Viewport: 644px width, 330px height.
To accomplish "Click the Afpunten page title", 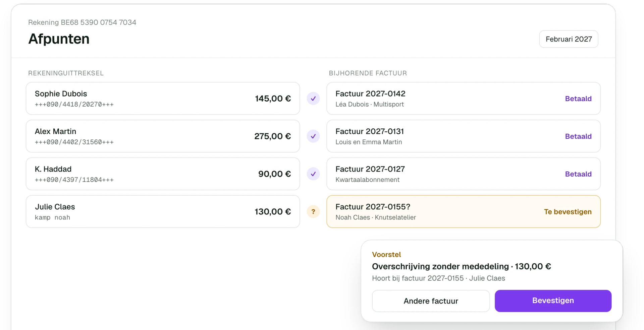I will coord(59,39).
